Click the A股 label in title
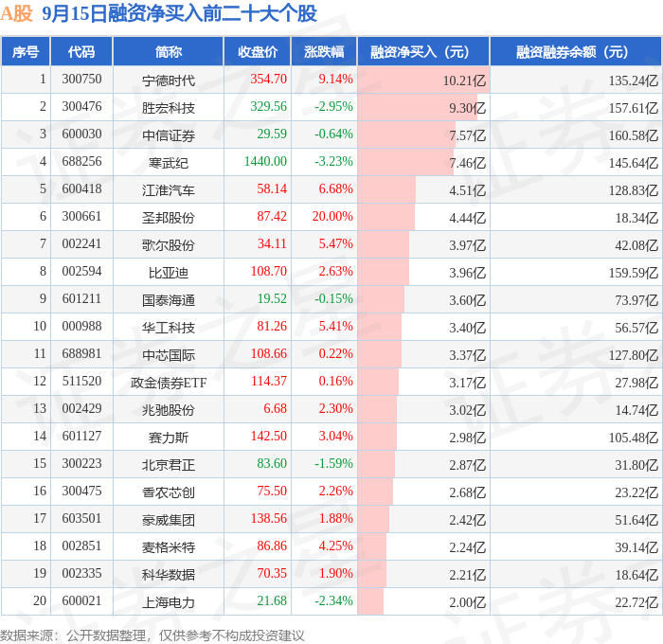The height and width of the screenshot is (644, 663). click(16, 13)
